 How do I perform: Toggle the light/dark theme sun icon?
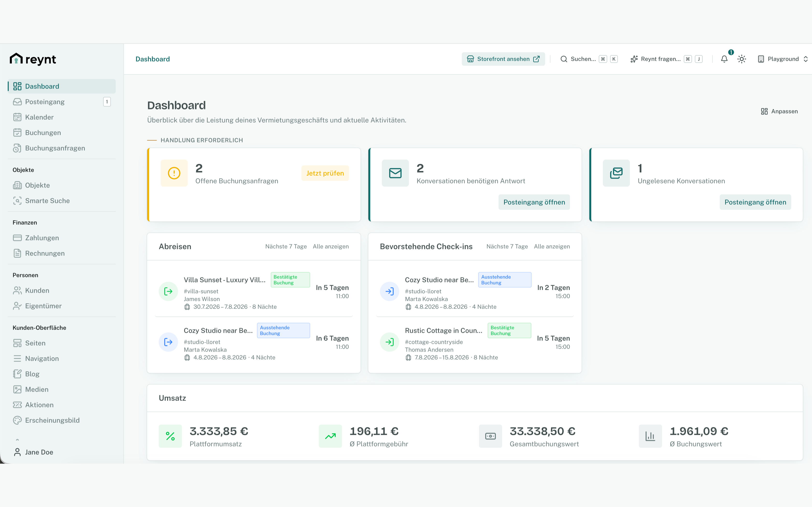[x=741, y=59]
